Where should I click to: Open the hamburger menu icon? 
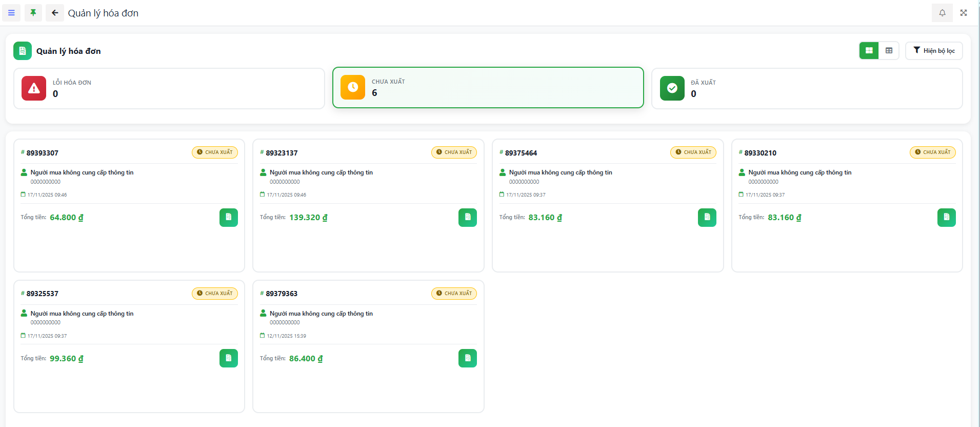coord(11,13)
